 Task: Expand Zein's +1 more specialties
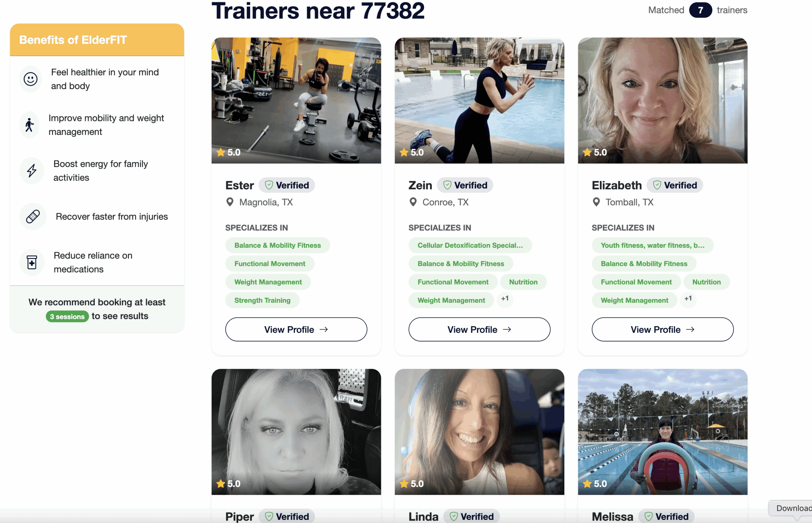(505, 299)
